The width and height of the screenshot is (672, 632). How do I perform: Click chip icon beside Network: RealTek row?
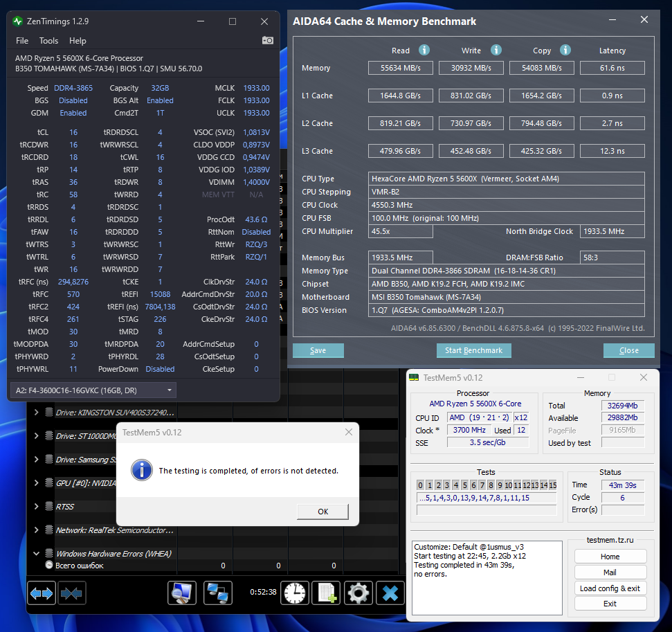tap(49, 530)
